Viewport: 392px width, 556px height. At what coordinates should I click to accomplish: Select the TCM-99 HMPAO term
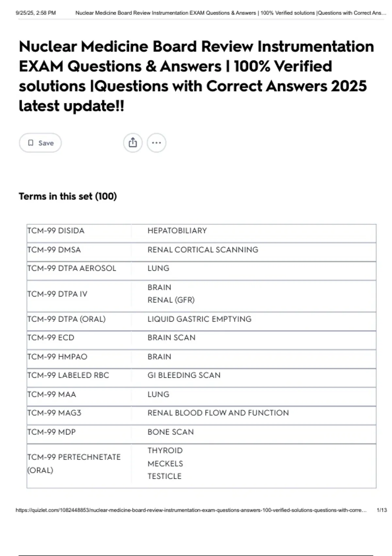57,356
